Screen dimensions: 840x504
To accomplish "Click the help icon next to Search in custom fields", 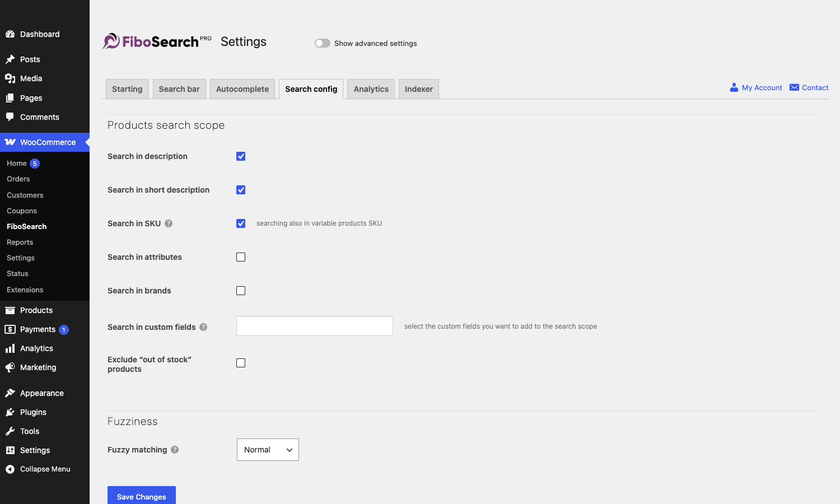I will point(203,327).
